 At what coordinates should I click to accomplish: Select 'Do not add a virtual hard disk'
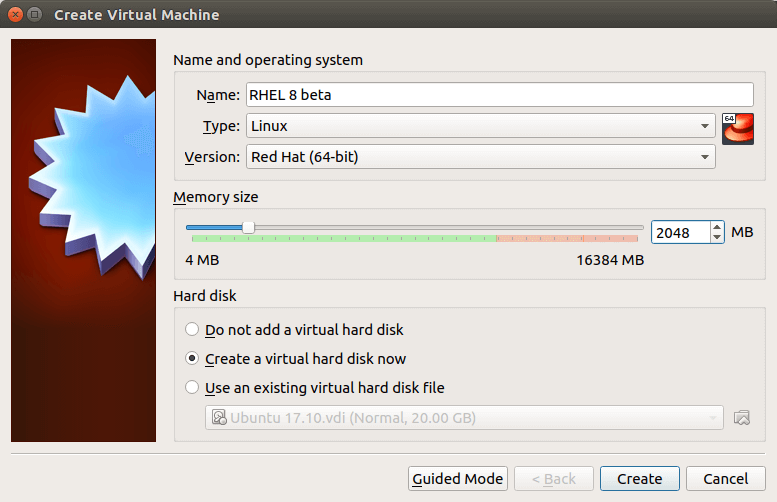192,329
